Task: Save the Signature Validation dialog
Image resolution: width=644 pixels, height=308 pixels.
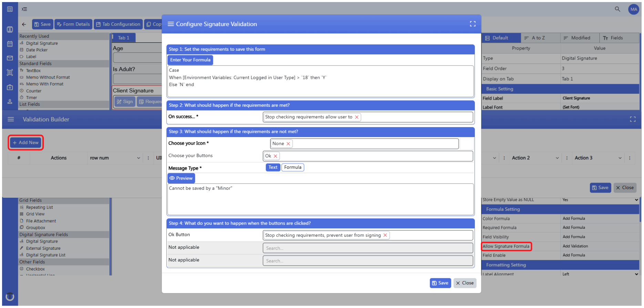Action: 440,283
